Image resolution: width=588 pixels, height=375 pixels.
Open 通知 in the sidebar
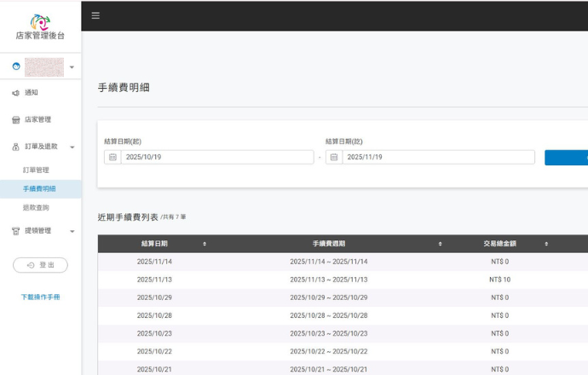[x=31, y=93]
